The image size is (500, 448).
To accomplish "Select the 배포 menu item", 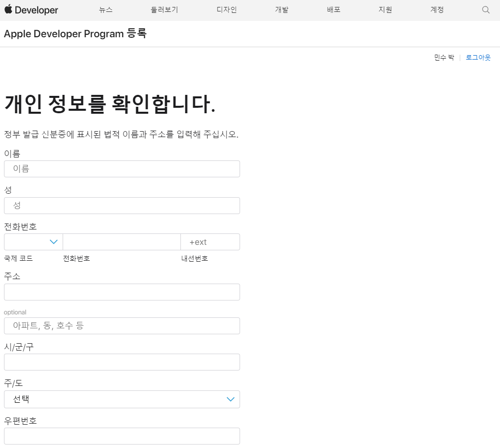I will 334,10.
